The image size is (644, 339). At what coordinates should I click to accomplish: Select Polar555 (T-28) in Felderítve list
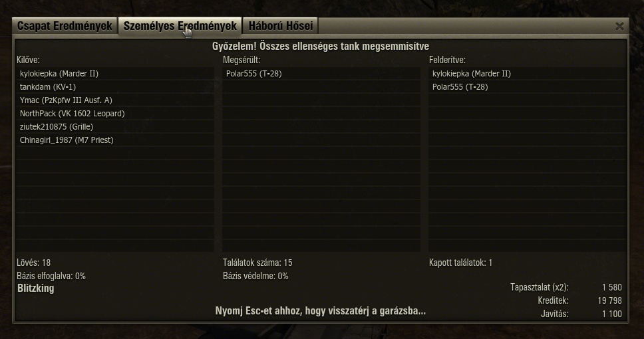(528, 87)
